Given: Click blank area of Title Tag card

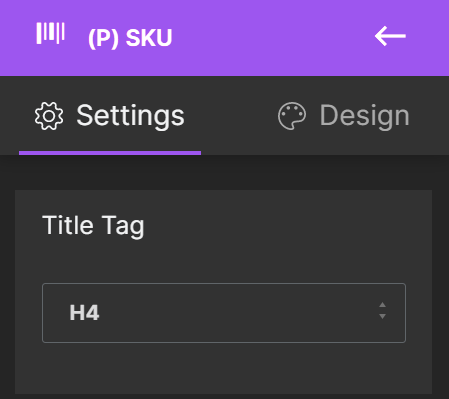Looking at the screenshot, I should [283, 233].
